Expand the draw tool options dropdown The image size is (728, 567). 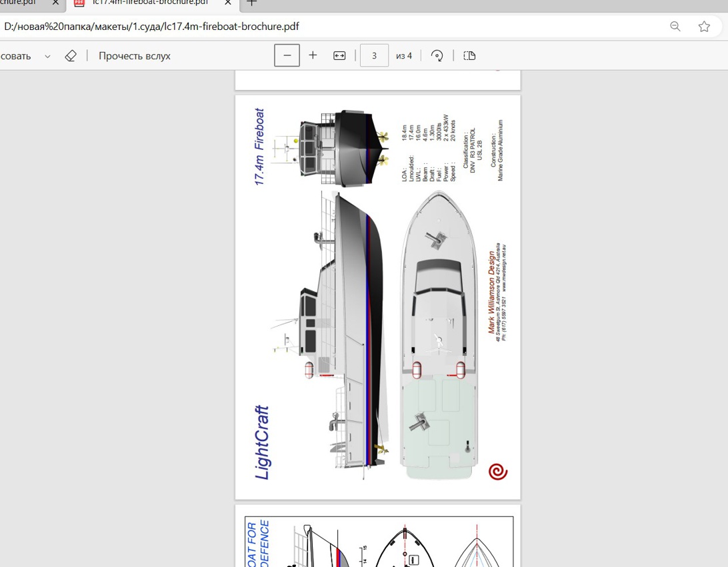point(47,57)
